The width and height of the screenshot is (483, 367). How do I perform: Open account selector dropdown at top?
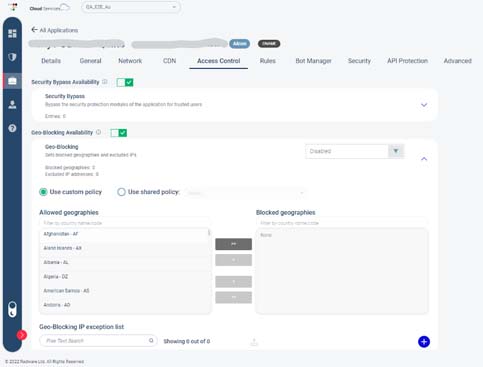pyautogui.click(x=131, y=7)
